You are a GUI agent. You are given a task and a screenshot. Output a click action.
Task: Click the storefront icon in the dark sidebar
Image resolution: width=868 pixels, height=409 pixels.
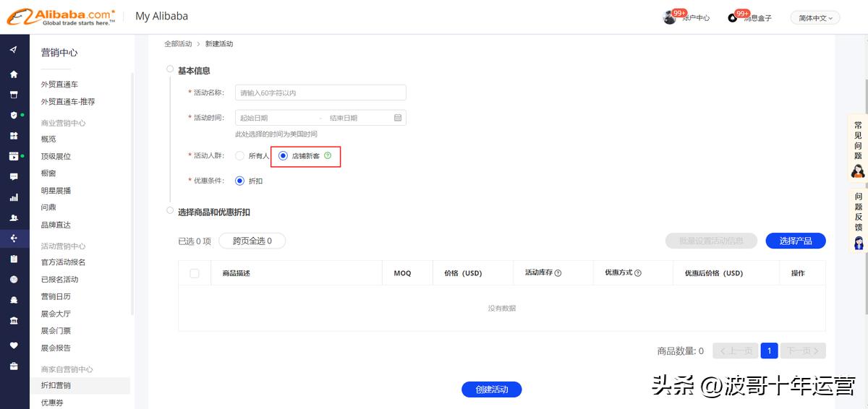tap(13, 95)
